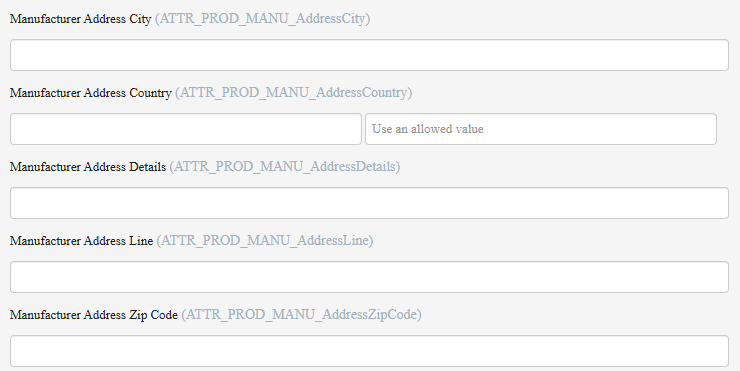Viewport: 740px width, 371px height.
Task: Place cursor in text box under AddressCity code
Action: pyautogui.click(x=369, y=55)
